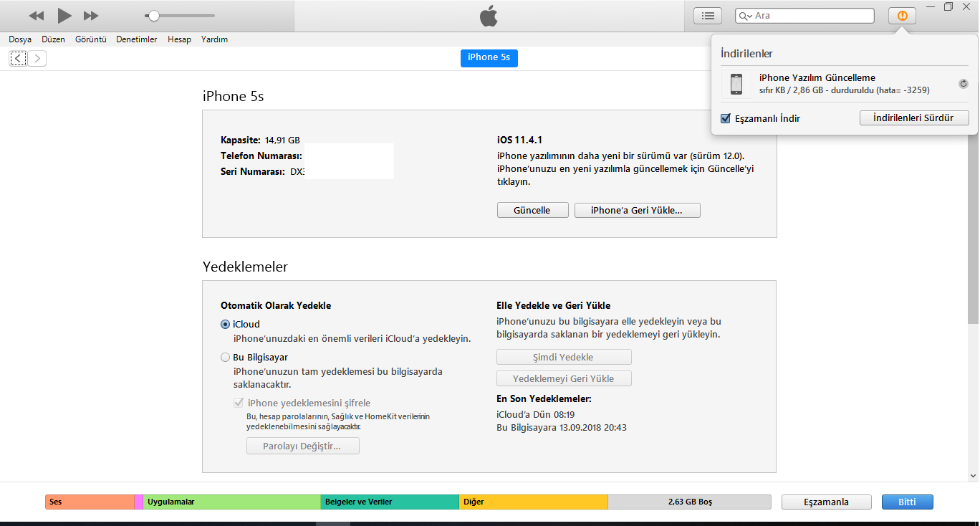980x526 pixels.
Task: Open the Düzen menu
Action: tap(54, 39)
